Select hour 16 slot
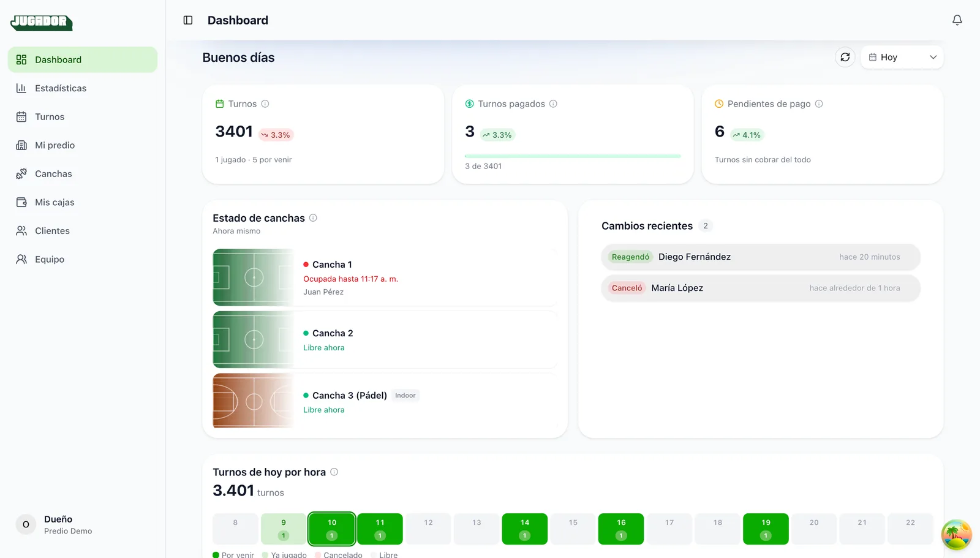Screen dimensions: 980x558 tap(621, 529)
